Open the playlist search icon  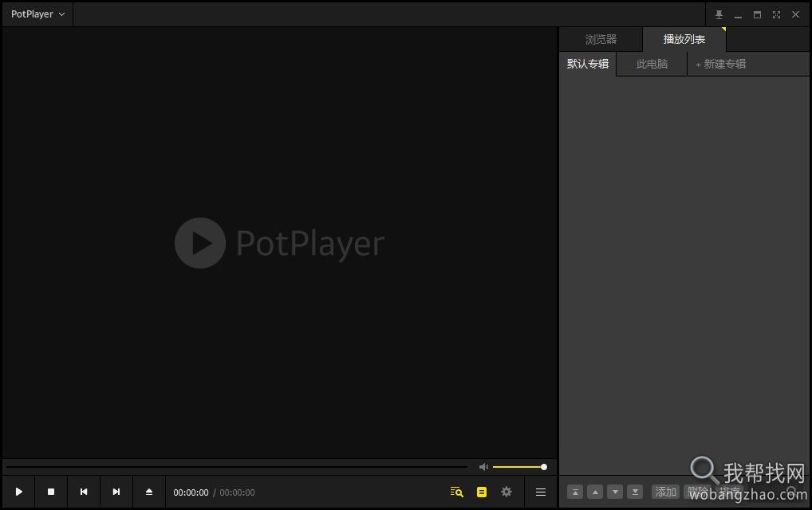tap(456, 492)
